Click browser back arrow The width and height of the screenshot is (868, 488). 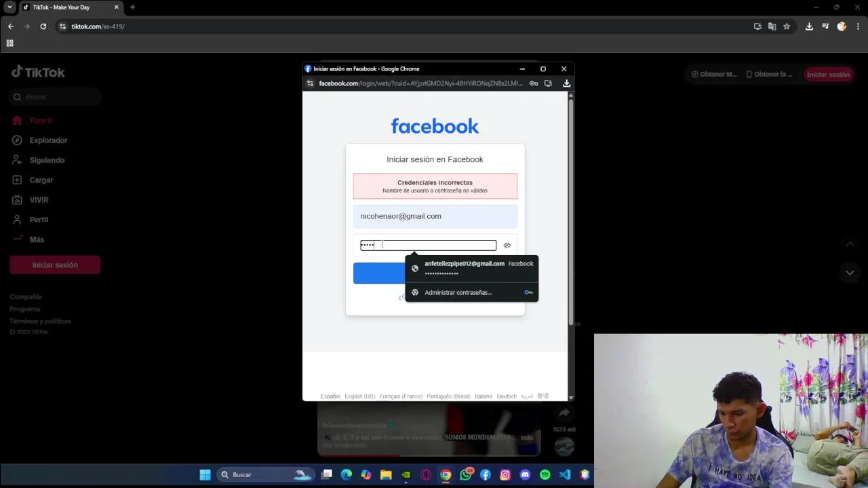point(10,26)
